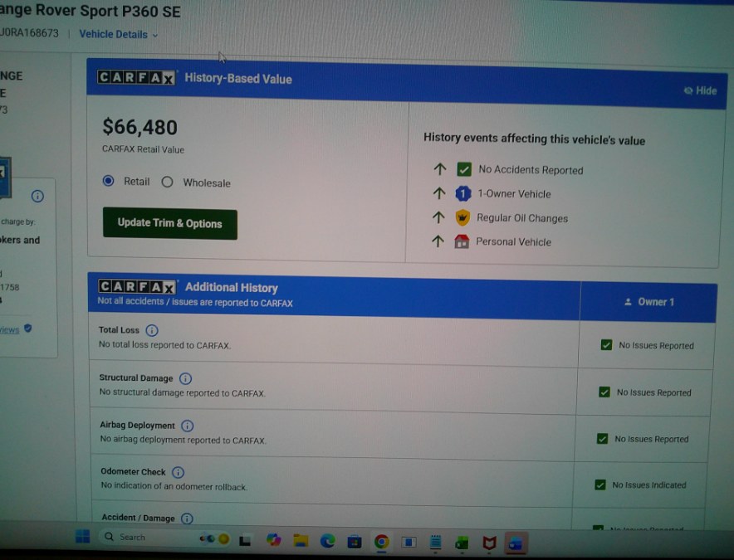Viewport: 734px width, 560px height.
Task: Click the Odometer Check No Issues Indicated checkmark
Action: (600, 485)
